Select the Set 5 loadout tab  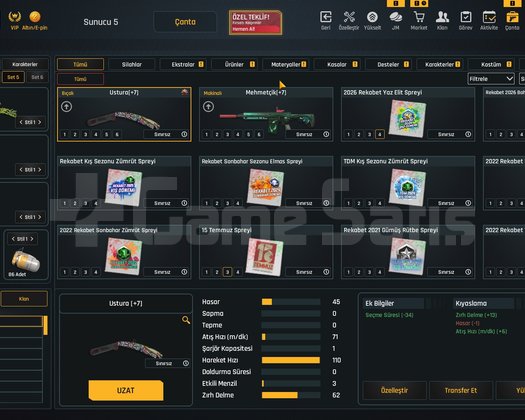13,77
